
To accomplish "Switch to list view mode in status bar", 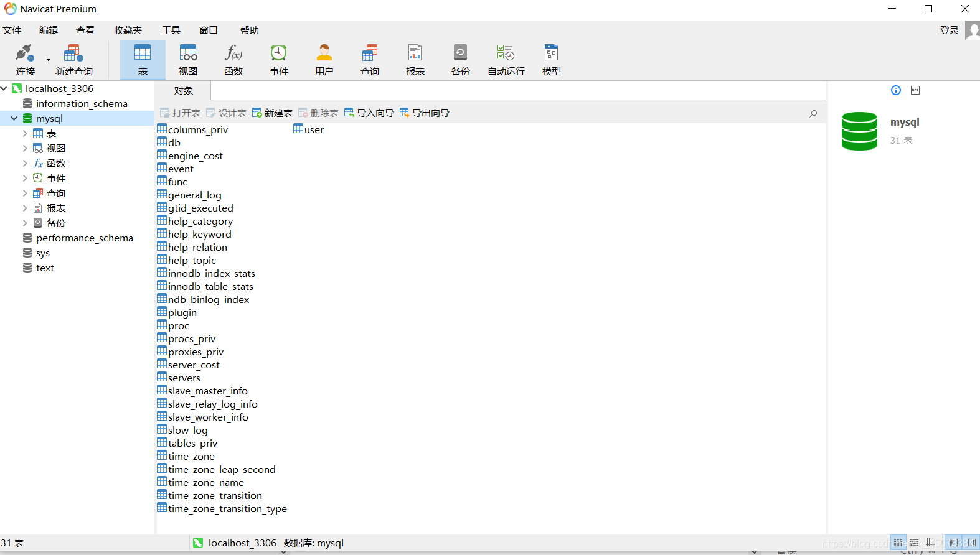I will pyautogui.click(x=898, y=543).
